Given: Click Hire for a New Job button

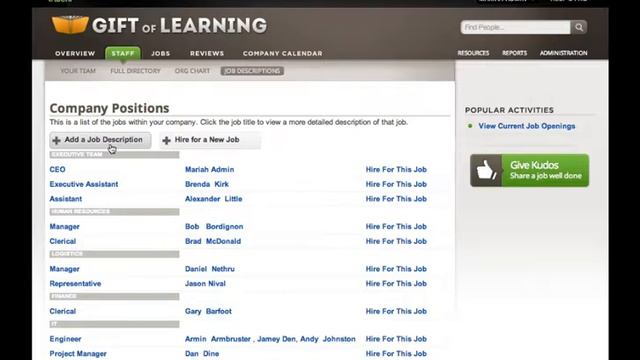Looking at the screenshot, I should [210, 140].
